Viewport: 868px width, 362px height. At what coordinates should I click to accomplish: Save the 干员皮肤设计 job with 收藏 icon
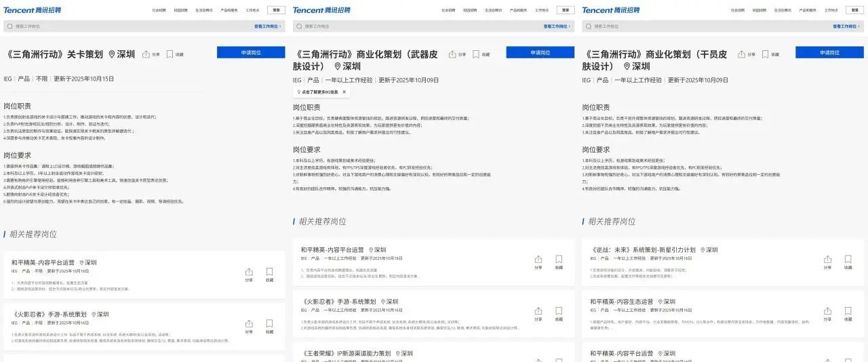click(770, 54)
